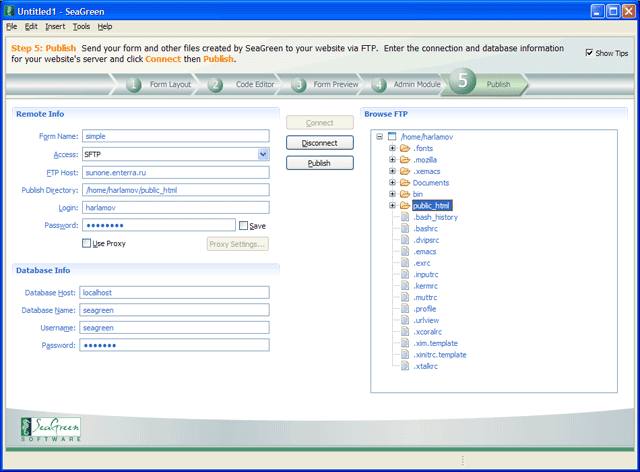Click the public_html folder icon
The height and width of the screenshot is (472, 640).
pyautogui.click(x=405, y=205)
